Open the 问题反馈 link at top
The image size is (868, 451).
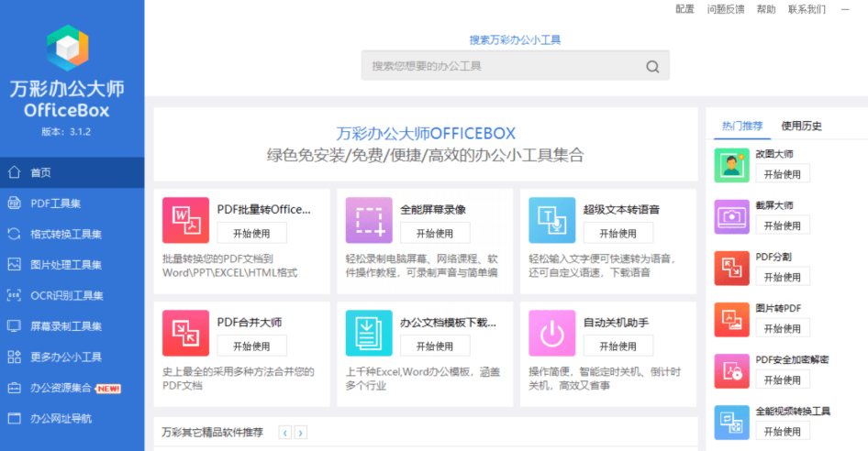[725, 9]
